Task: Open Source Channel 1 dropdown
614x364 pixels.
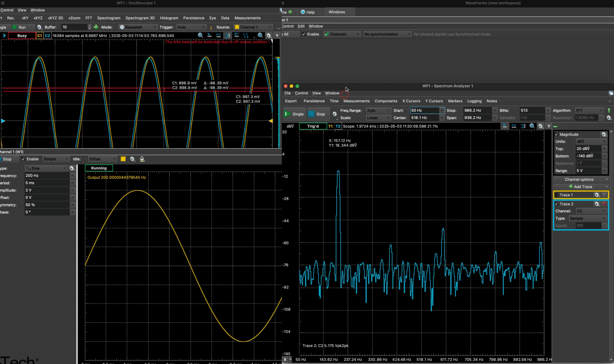Action: coord(253,27)
